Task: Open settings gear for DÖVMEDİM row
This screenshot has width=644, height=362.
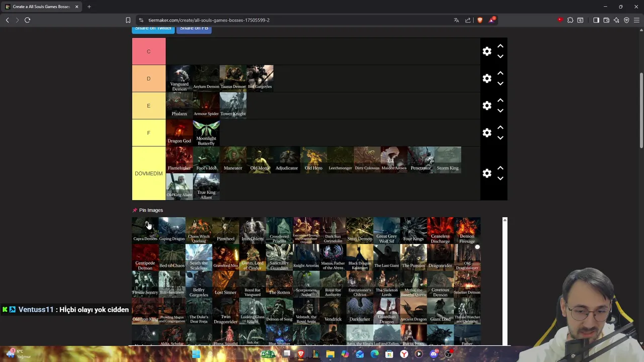Action: click(487, 173)
